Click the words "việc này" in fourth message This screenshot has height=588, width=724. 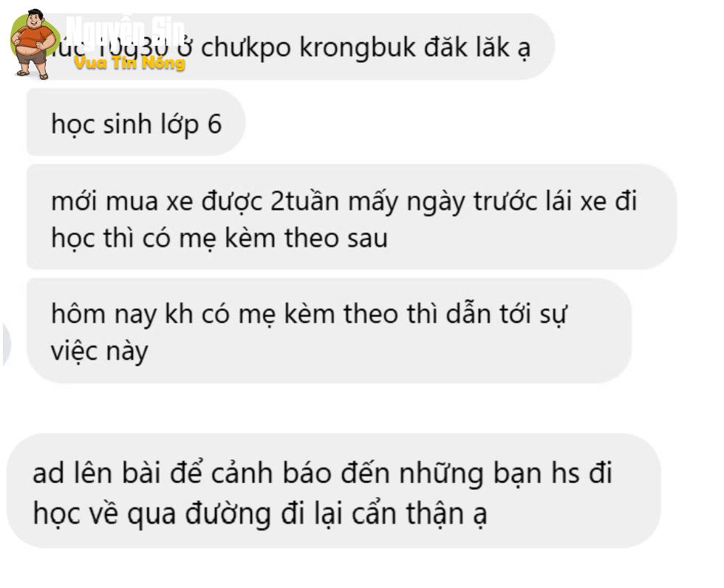(x=100, y=352)
